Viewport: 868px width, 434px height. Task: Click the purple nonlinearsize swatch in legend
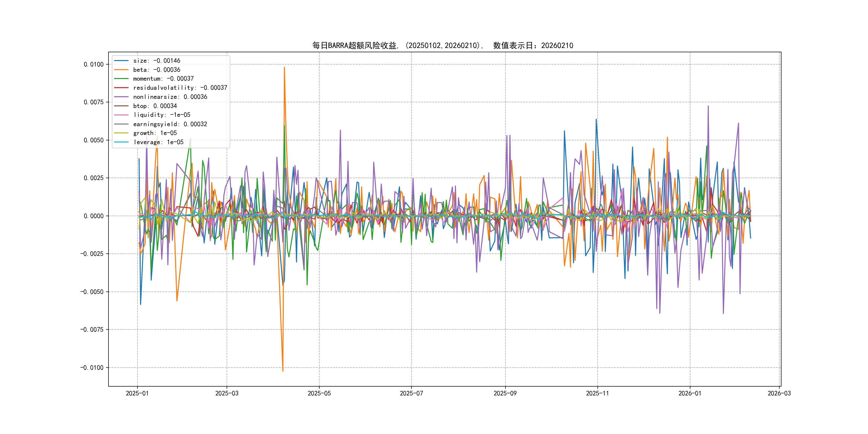coord(121,97)
